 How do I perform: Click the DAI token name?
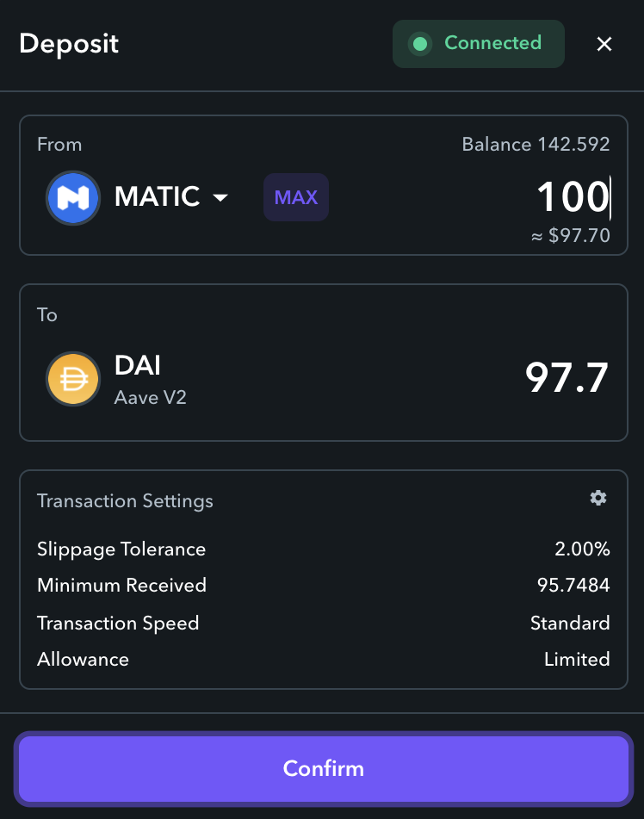tap(138, 365)
